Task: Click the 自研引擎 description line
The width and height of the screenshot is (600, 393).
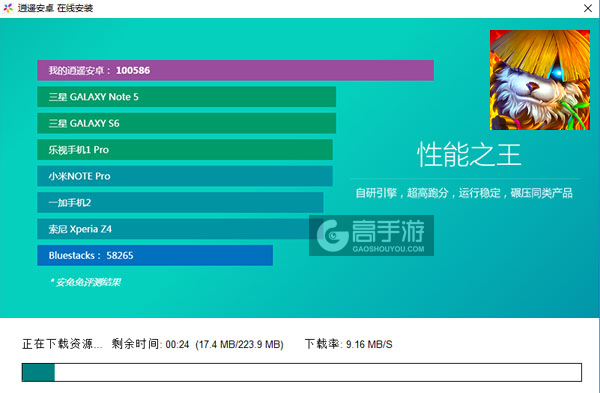Action: (x=464, y=193)
